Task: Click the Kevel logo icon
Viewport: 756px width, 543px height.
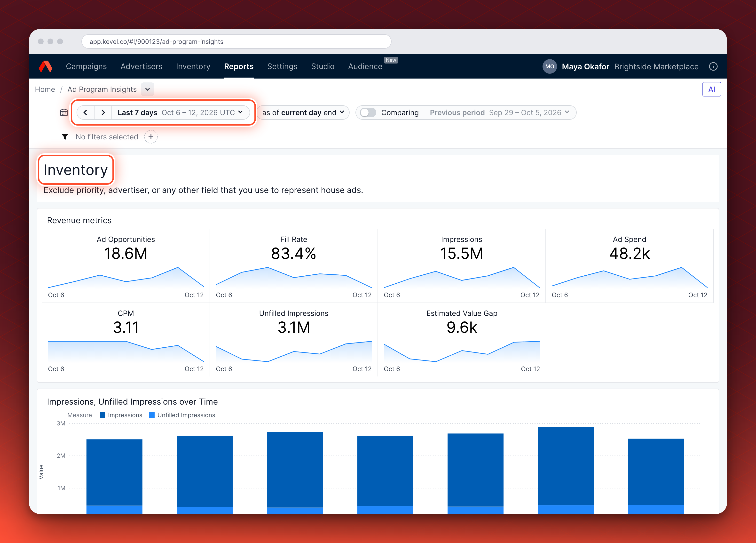Action: (46, 66)
